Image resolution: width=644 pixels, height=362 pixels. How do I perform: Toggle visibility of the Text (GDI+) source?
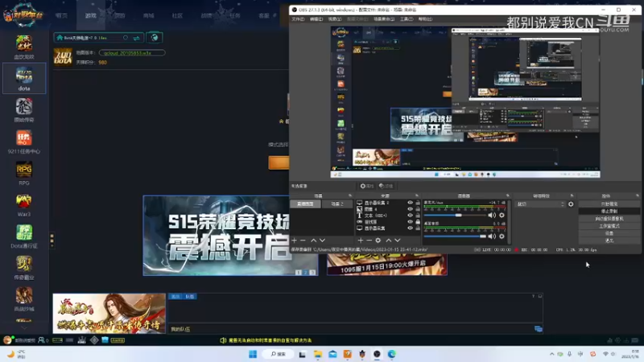coord(410,215)
